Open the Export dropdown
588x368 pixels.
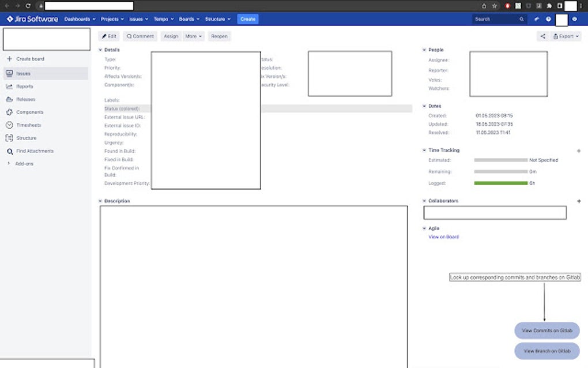[566, 36]
